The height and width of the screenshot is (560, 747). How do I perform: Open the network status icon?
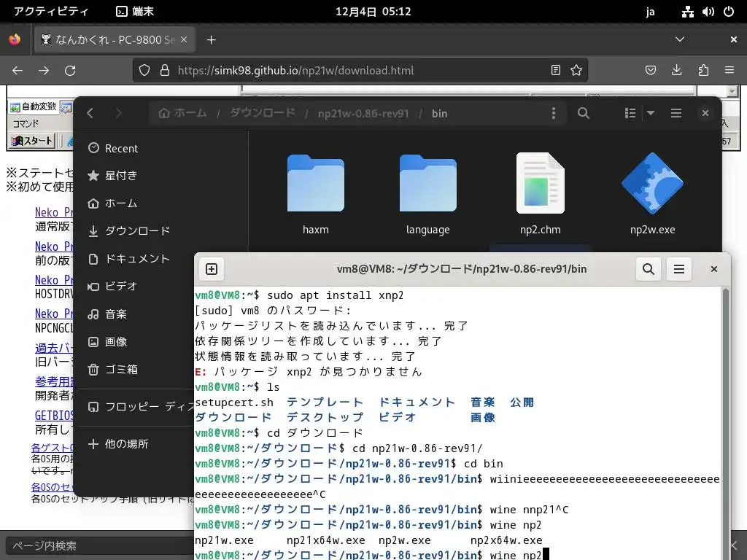[687, 12]
